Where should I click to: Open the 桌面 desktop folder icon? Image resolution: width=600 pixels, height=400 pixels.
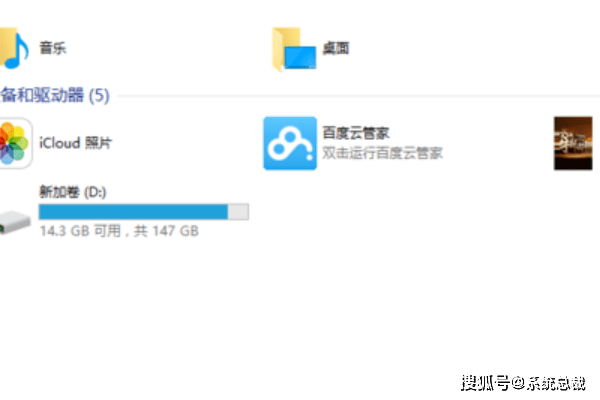294,49
